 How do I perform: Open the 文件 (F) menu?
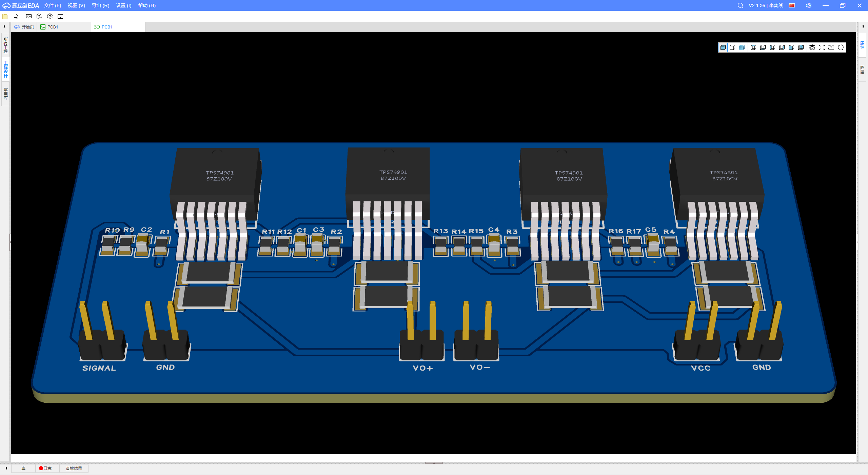pos(53,5)
